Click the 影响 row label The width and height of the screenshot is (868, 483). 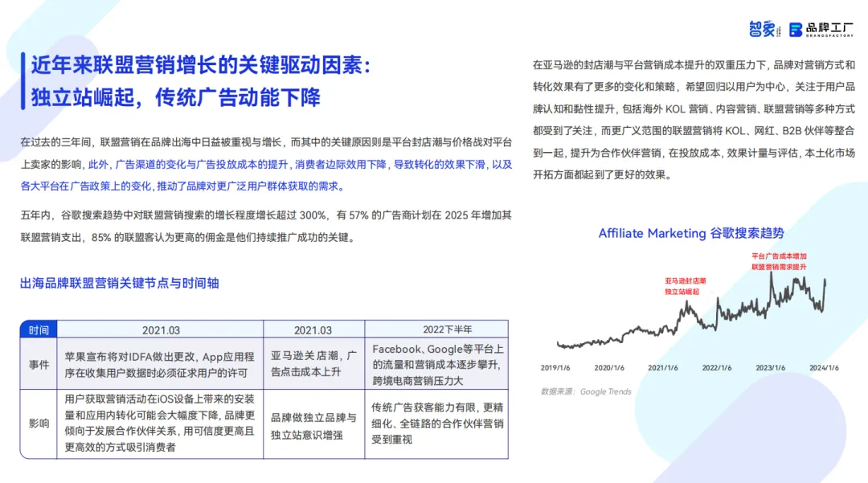tap(39, 424)
